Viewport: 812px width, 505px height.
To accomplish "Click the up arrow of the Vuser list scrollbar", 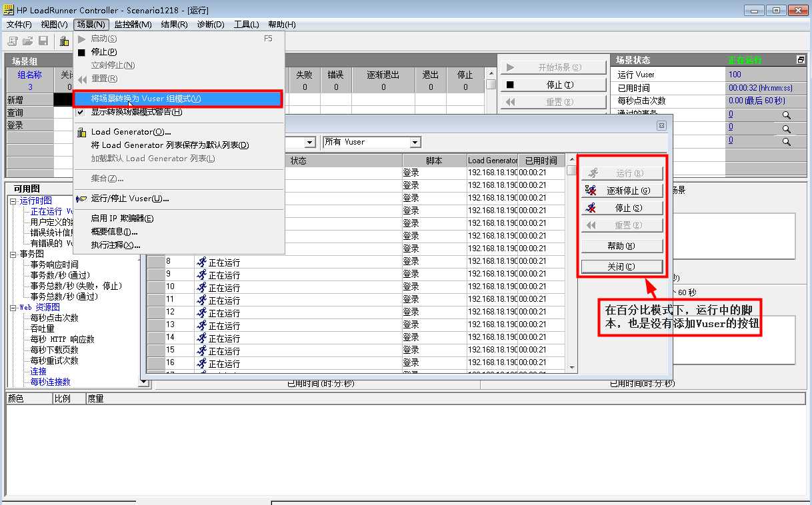I will 571,160.
